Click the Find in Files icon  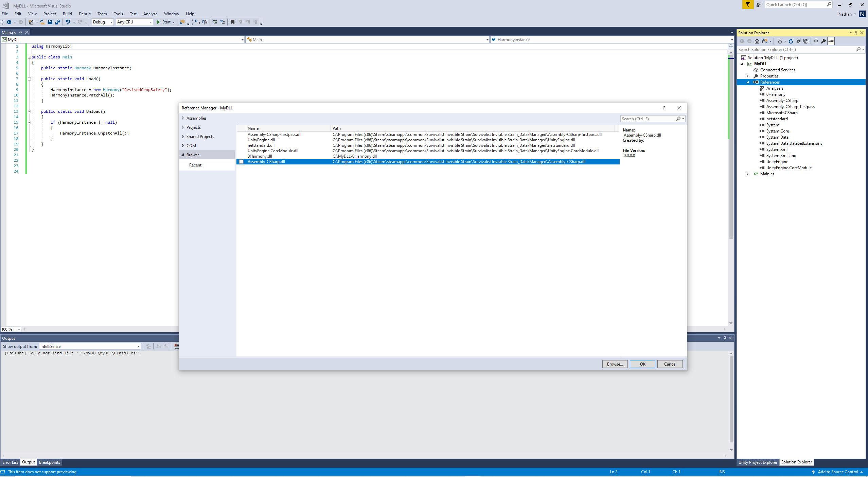182,22
